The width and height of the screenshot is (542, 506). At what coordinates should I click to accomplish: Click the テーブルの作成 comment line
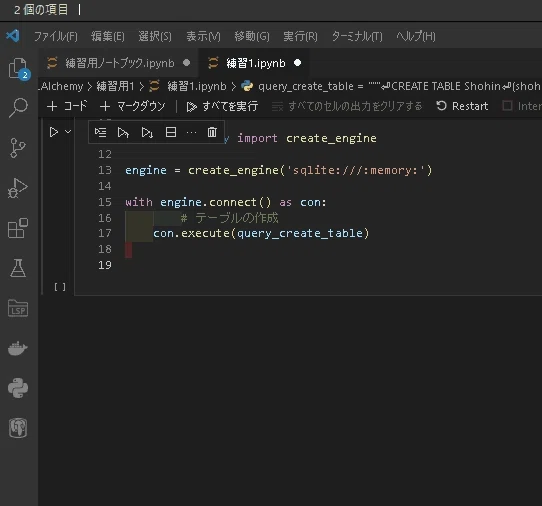pyautogui.click(x=229, y=218)
